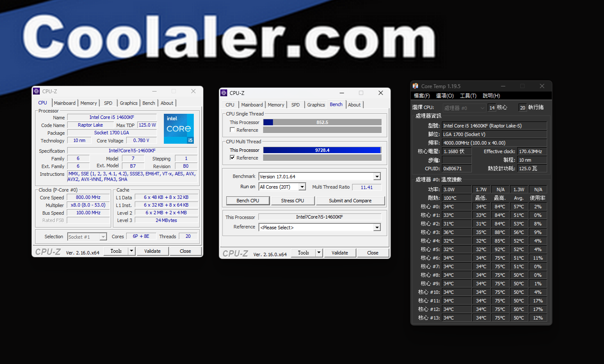
Task: Select the Code Name value Raptor Lake
Action: 90,125
